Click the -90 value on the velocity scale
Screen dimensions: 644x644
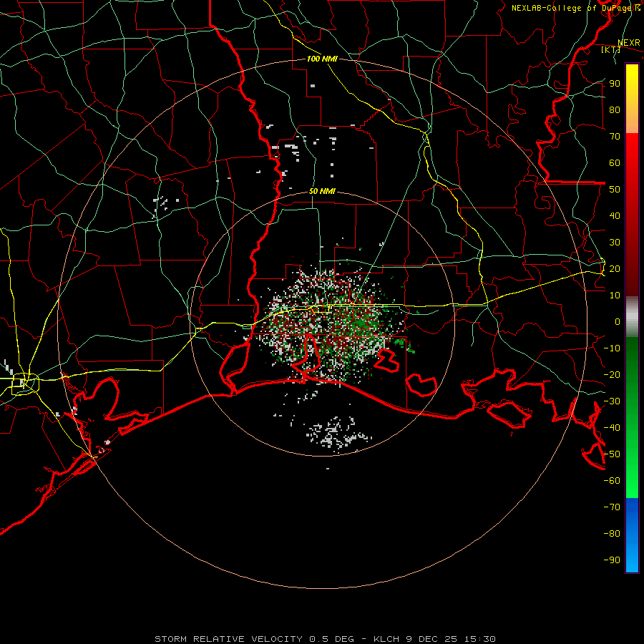612,560
